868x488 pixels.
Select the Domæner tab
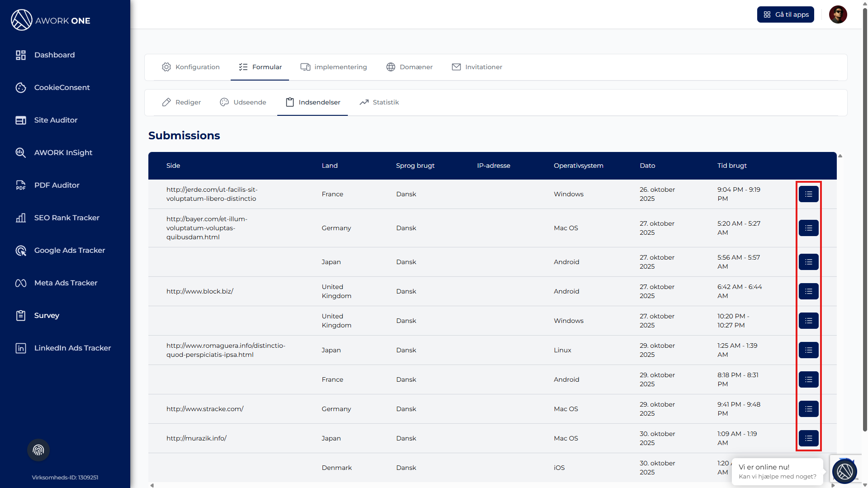[409, 67]
